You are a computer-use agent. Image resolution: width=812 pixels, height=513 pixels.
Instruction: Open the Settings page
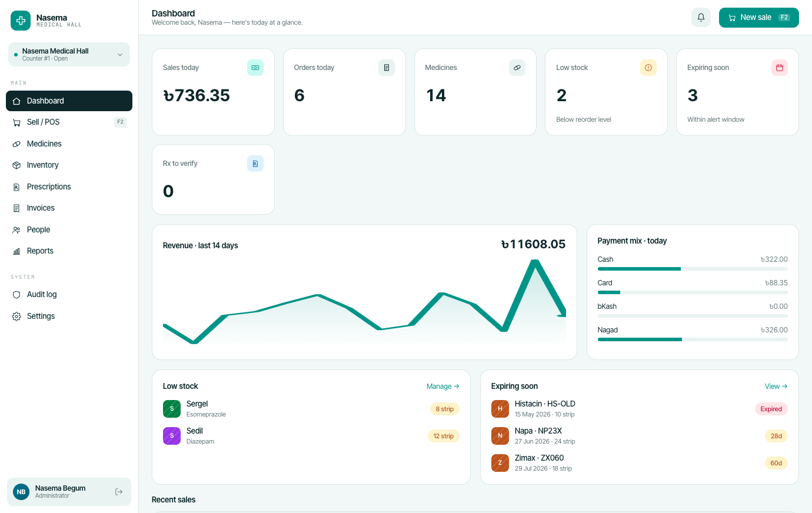[x=69, y=316]
